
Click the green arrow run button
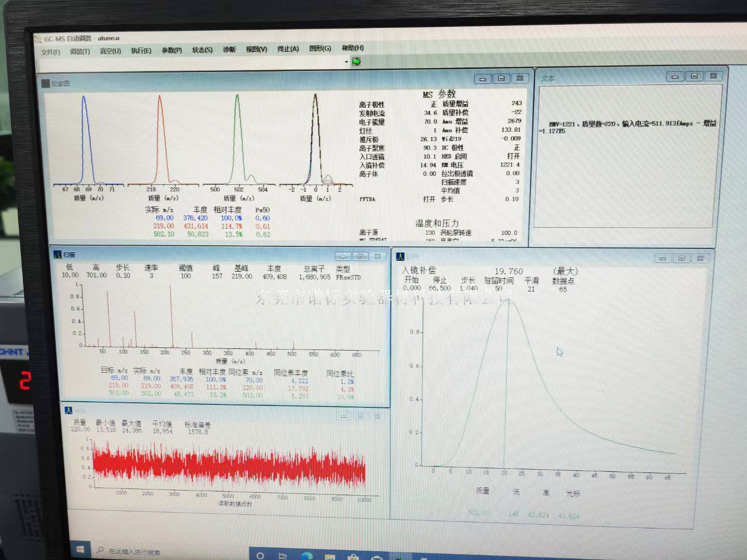tap(356, 62)
